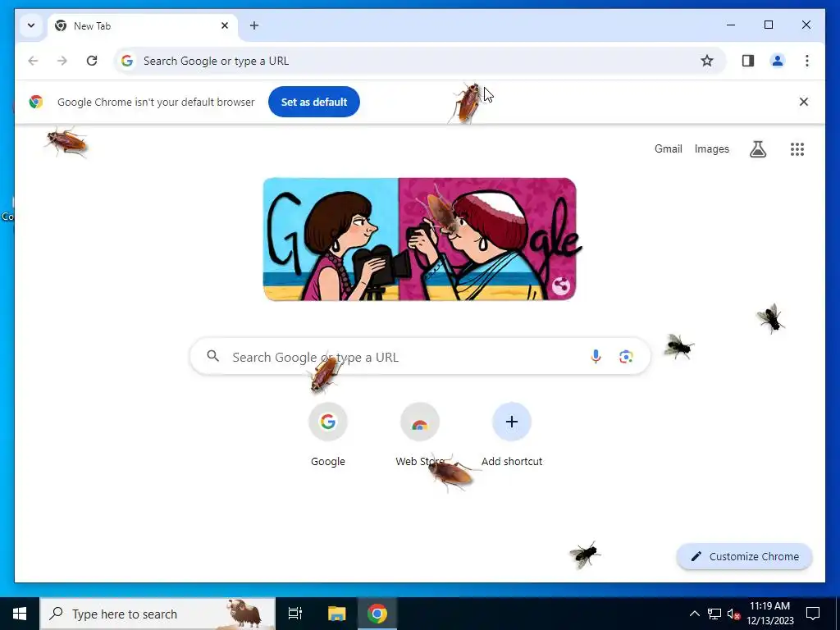
Task: Click the taskbar search box
Action: point(157,614)
